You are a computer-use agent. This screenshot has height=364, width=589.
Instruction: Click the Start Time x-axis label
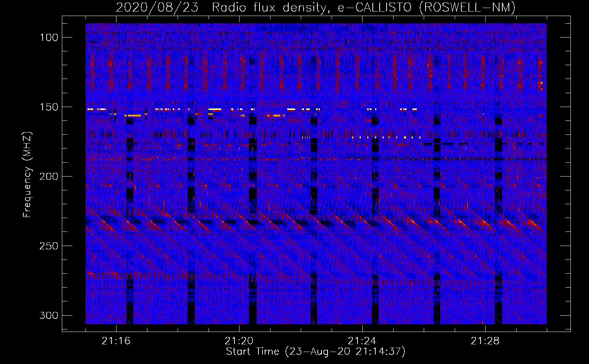click(x=316, y=352)
